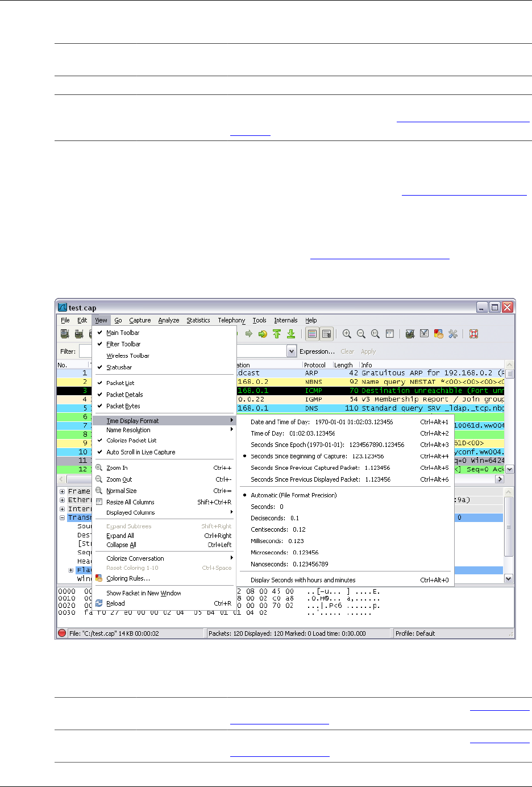Toggle the Packet List pane visibility
The height and width of the screenshot is (787, 532).
164,383
